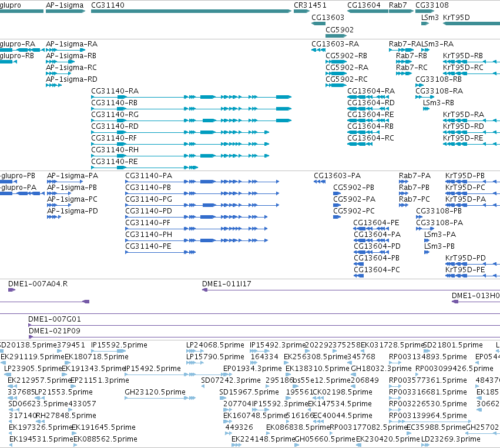Select the Rab7 gene label
Image resolution: width=500 pixels, height=448 pixels.
(x=398, y=5)
